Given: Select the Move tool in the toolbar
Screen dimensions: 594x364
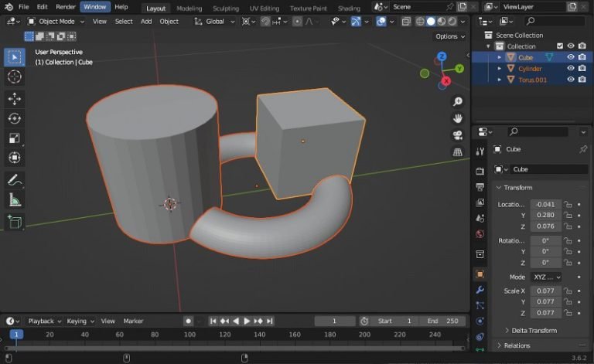Looking at the screenshot, I should click(x=15, y=98).
